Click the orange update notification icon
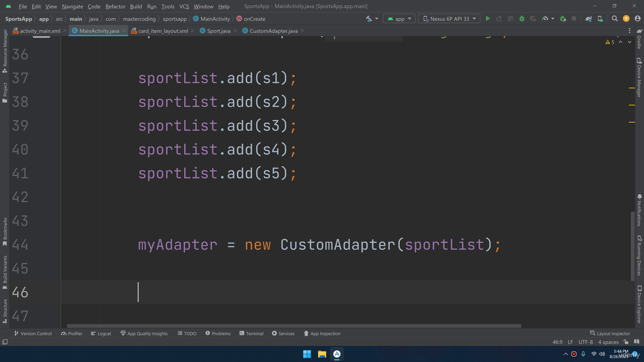644x362 pixels. [626, 19]
